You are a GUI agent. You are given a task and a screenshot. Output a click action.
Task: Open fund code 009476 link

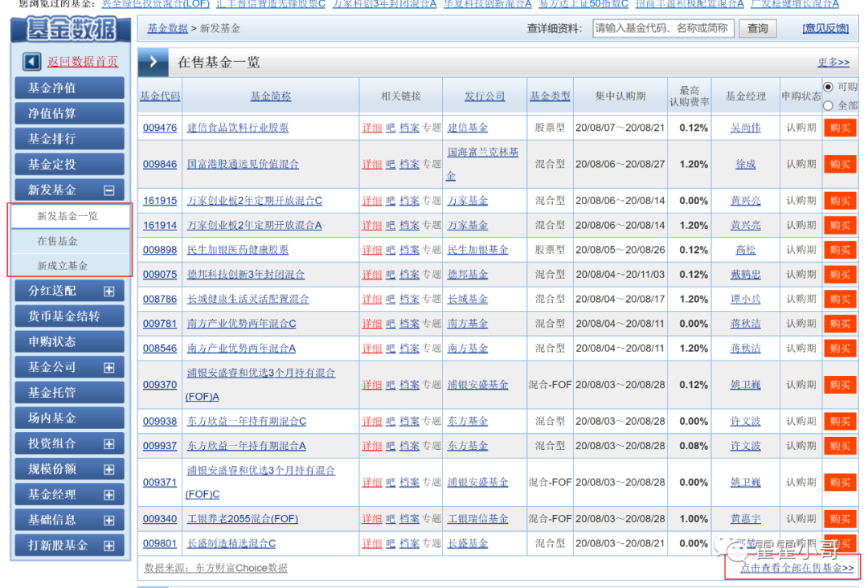160,128
